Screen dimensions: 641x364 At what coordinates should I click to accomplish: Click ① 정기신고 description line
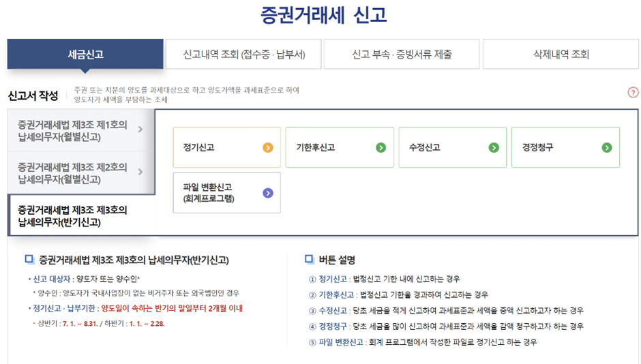pyautogui.click(x=385, y=279)
